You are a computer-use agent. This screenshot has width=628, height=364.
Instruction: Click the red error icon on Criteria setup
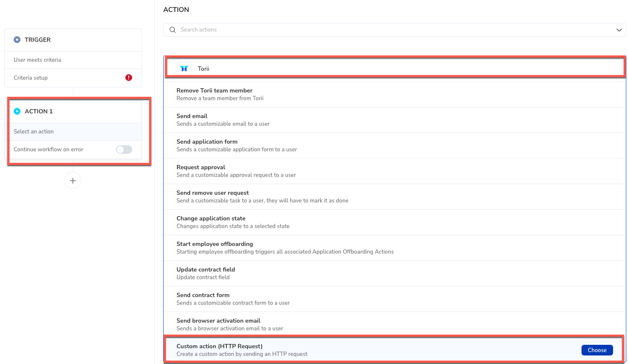pos(129,78)
